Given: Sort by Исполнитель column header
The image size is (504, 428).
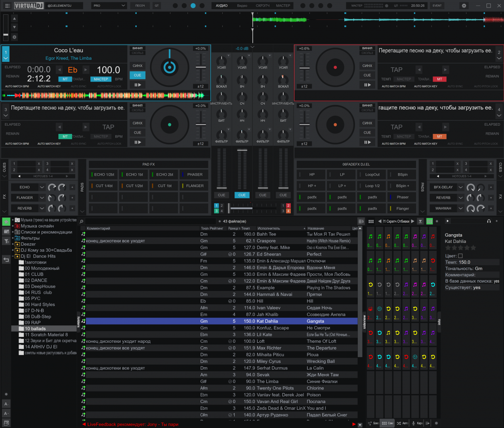Looking at the screenshot, I should click(281, 228).
